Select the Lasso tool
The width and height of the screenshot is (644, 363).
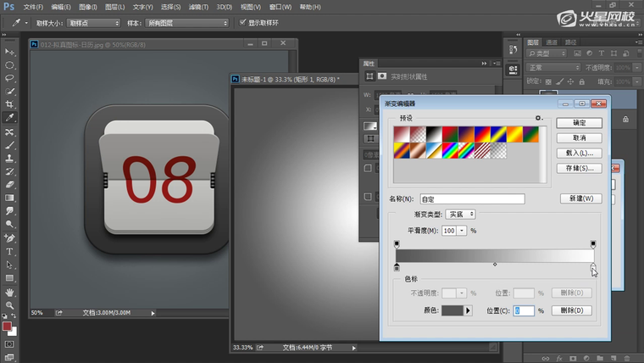pyautogui.click(x=10, y=78)
